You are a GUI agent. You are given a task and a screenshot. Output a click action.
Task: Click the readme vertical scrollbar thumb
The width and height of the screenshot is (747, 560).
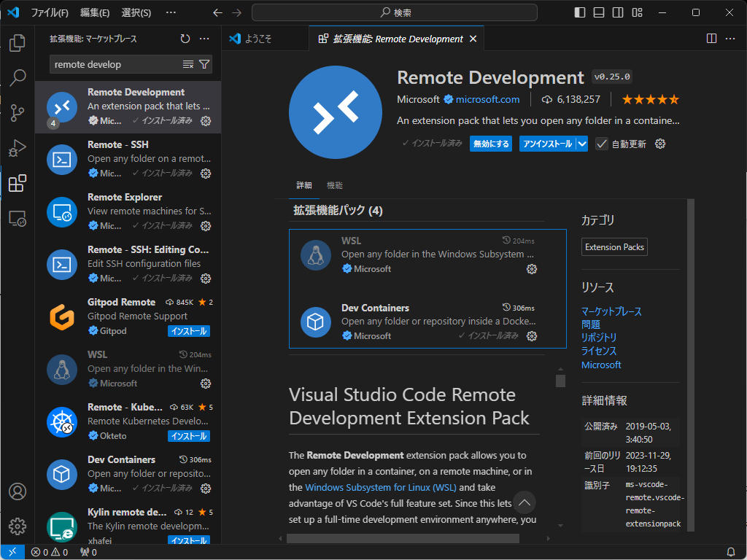click(561, 381)
